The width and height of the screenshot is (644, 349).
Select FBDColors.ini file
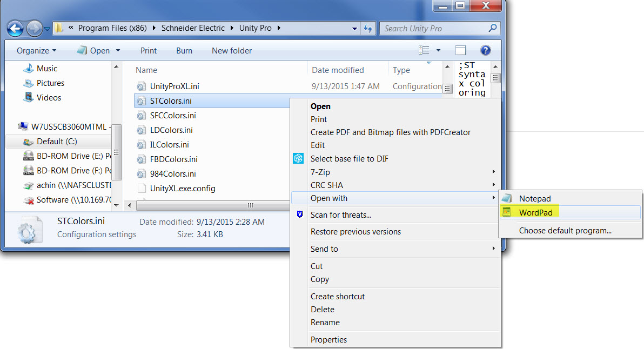174,159
